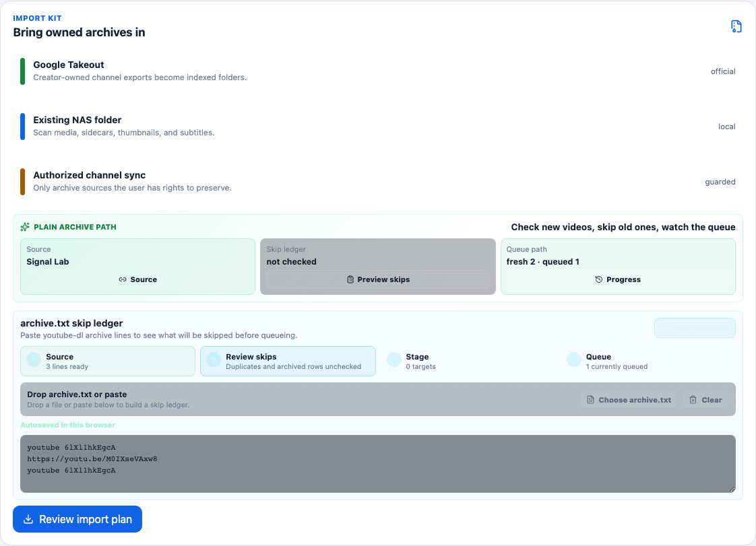Go to the Review skips step
The image size is (756, 546).
288,361
